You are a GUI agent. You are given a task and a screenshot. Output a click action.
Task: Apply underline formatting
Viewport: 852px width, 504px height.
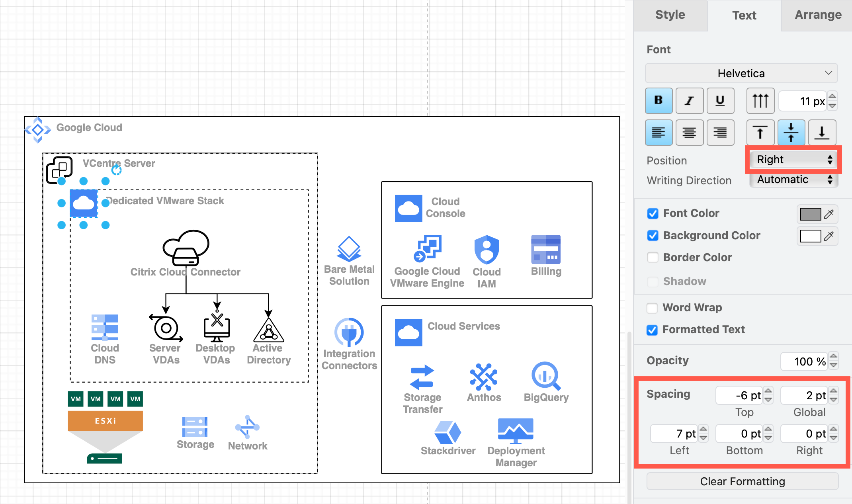point(720,101)
